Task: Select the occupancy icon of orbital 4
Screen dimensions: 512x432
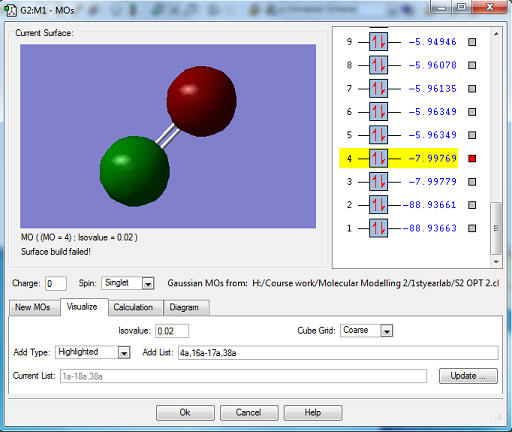Action: (378, 158)
